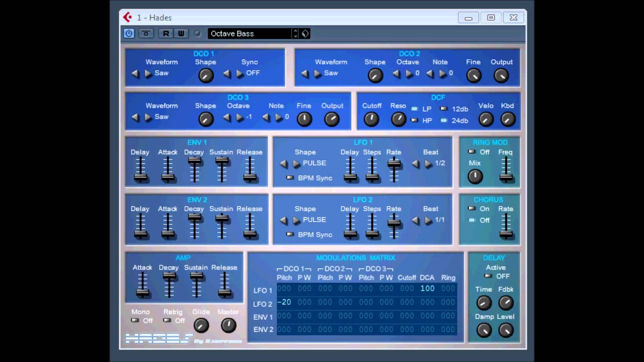The image size is (644, 362).
Task: Open the preset management cube icon
Action: pos(305,34)
